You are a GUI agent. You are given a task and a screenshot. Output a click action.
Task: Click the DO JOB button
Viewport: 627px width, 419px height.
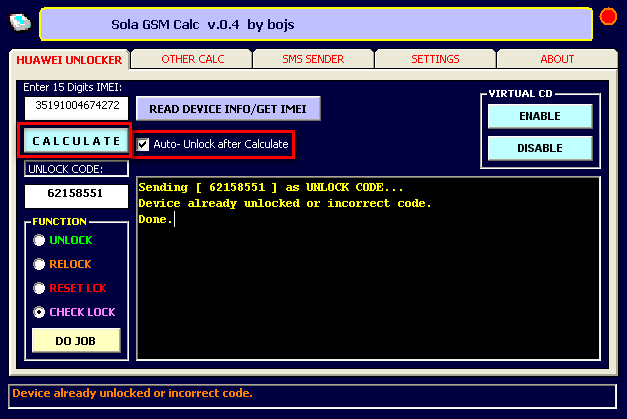click(x=76, y=341)
